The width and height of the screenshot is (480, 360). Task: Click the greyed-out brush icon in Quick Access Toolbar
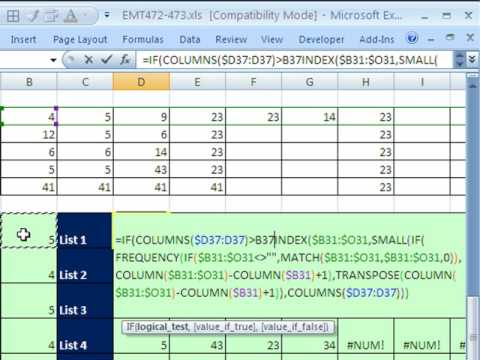coord(33,15)
